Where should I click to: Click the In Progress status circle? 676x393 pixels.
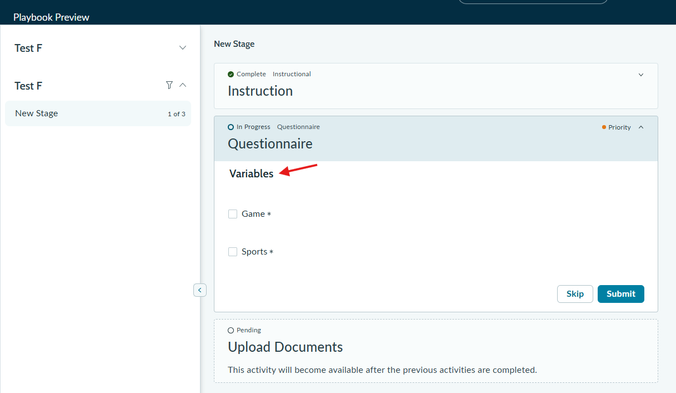[x=231, y=127]
